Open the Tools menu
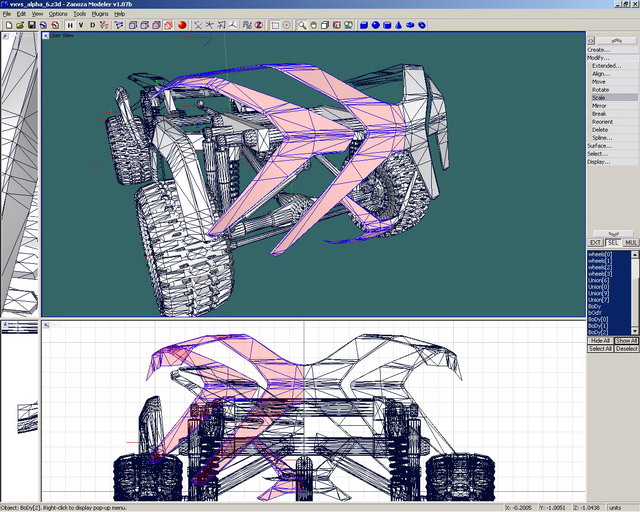This screenshot has width=640, height=512. [x=79, y=14]
